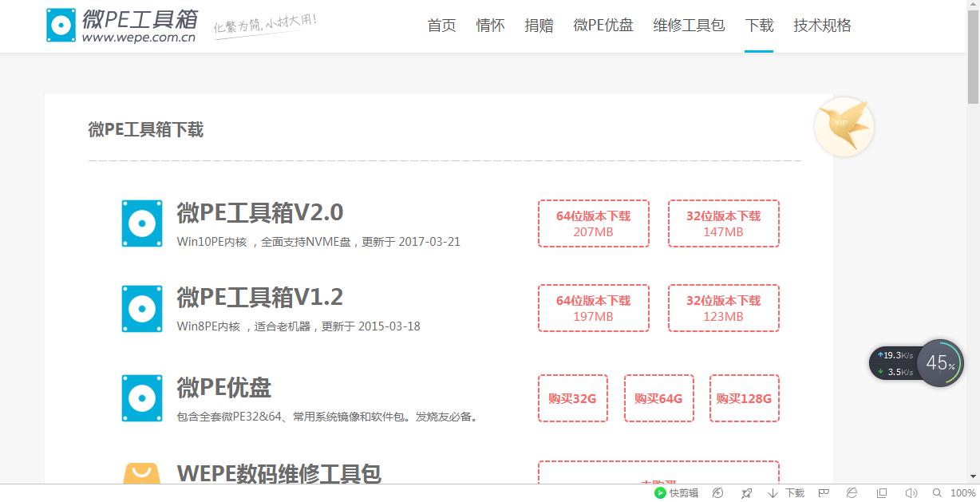The image size is (980, 502).
Task: Click the 100% zoom level
Action: pos(963,493)
